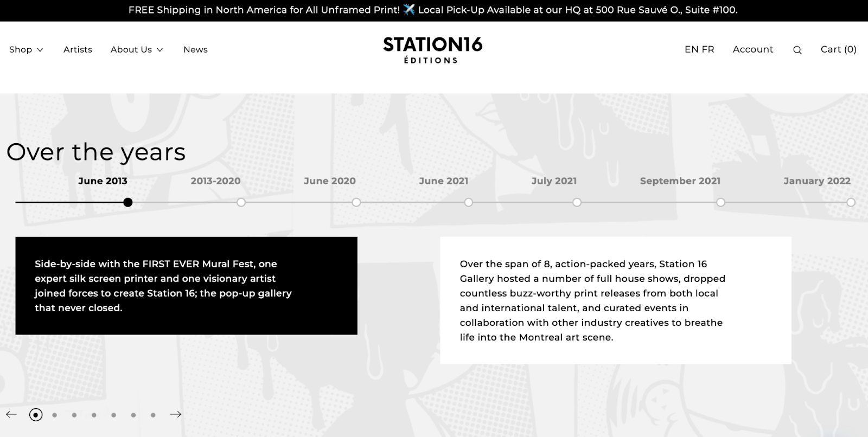Select the June 2013 timeline label
The image size is (868, 437).
pos(103,181)
